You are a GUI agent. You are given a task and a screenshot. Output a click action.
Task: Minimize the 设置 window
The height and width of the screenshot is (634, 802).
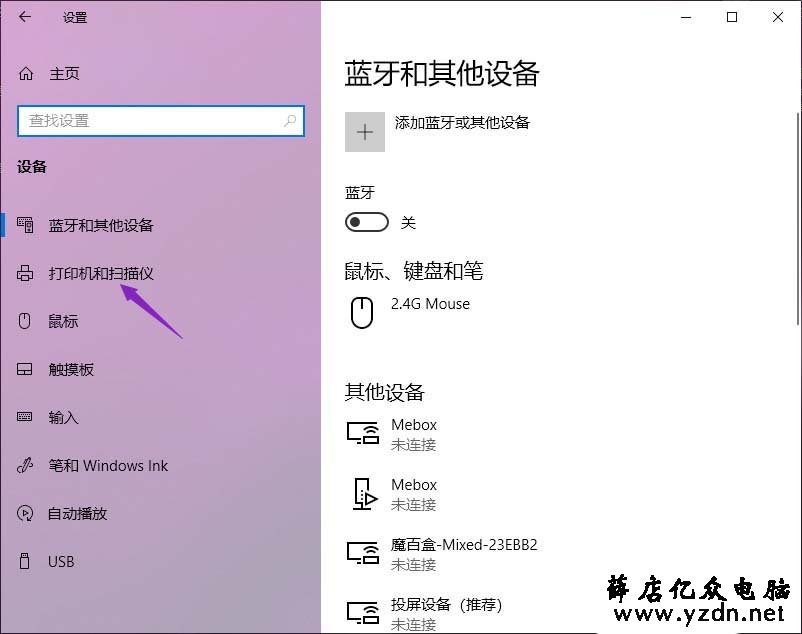pos(686,17)
